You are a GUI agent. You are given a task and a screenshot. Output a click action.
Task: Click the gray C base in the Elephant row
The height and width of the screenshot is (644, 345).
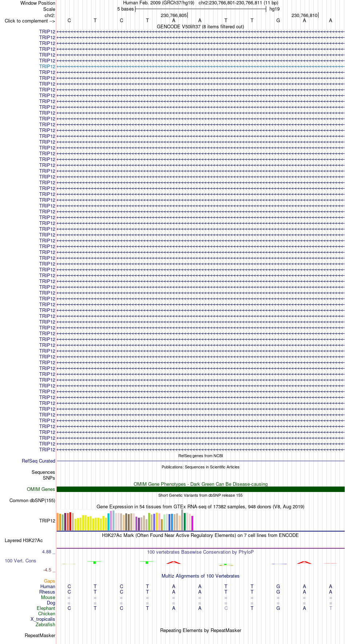tap(226, 608)
